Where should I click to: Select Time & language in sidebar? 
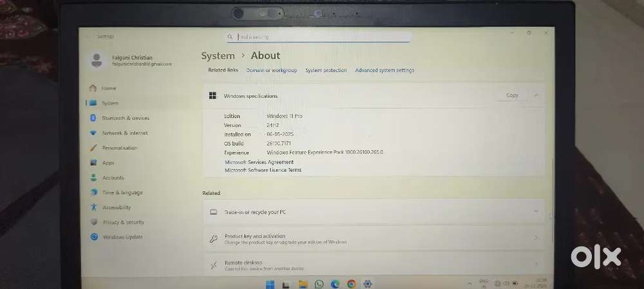pos(122,192)
